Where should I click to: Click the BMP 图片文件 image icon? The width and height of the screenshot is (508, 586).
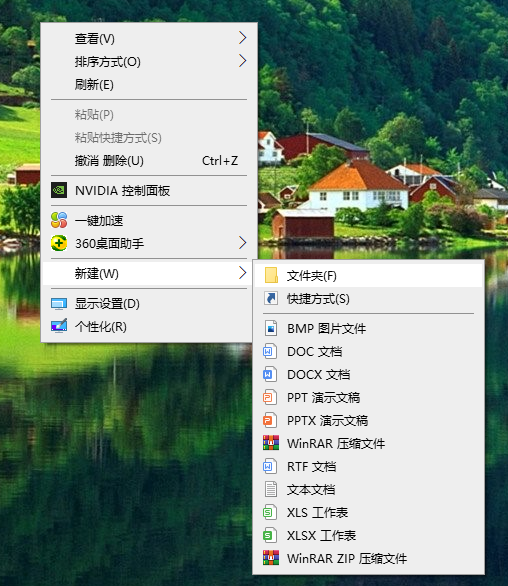[x=271, y=328]
